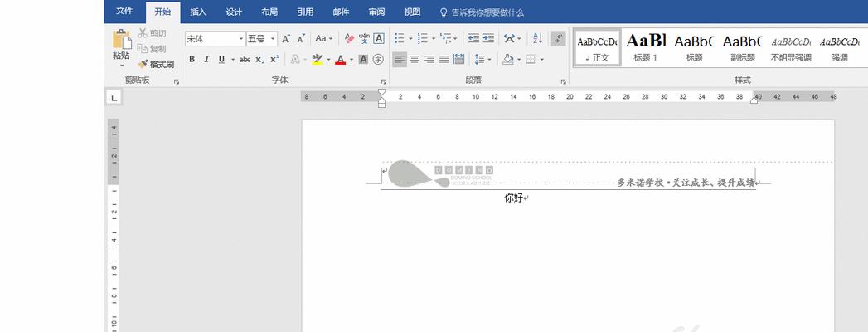Viewport: 868px width, 332px height.
Task: Apply the 正文 (Normal) style
Action: (597, 47)
